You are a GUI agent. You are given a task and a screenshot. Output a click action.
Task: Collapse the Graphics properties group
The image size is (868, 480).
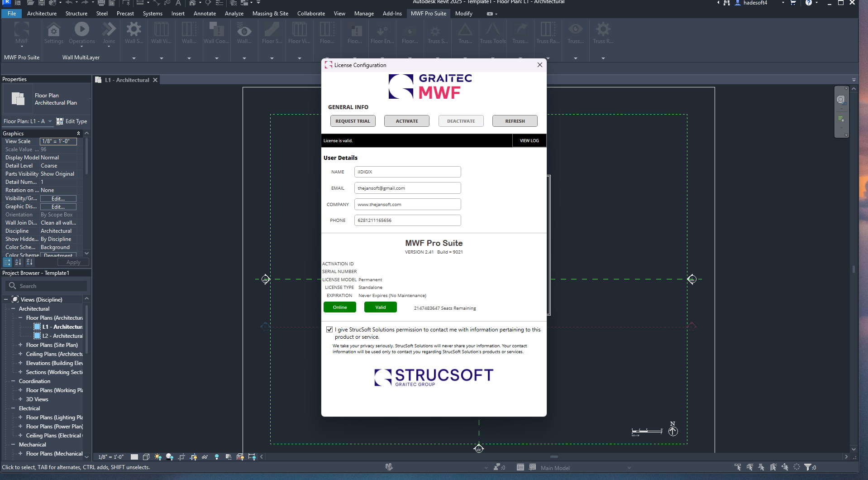78,134
